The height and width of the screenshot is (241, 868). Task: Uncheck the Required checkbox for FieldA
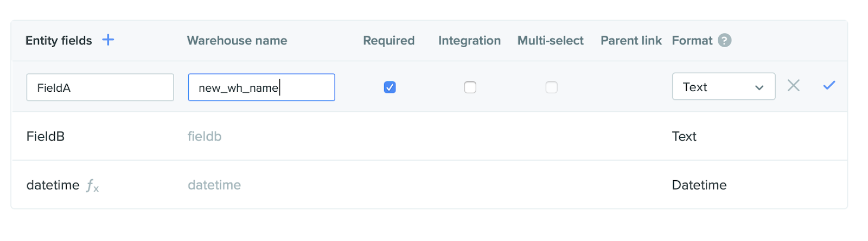tap(390, 87)
